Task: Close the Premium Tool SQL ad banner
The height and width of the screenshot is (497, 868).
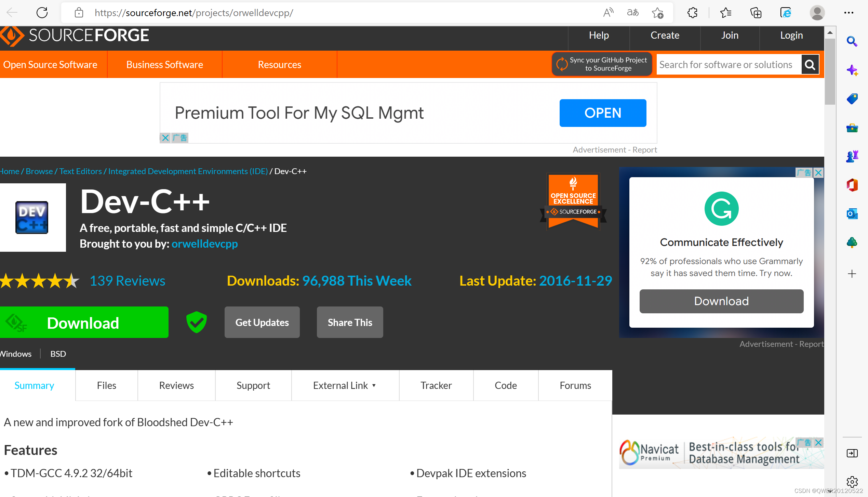Action: point(165,138)
